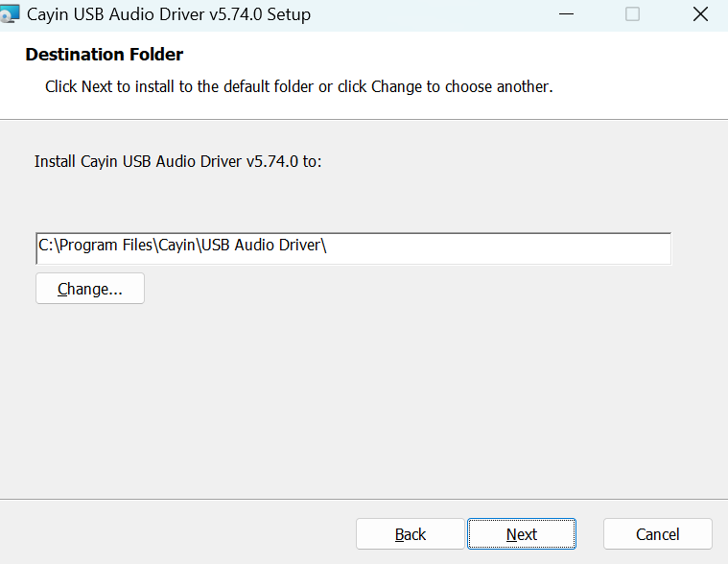Click the instruction text under the heading
The image size is (728, 564).
pos(298,86)
